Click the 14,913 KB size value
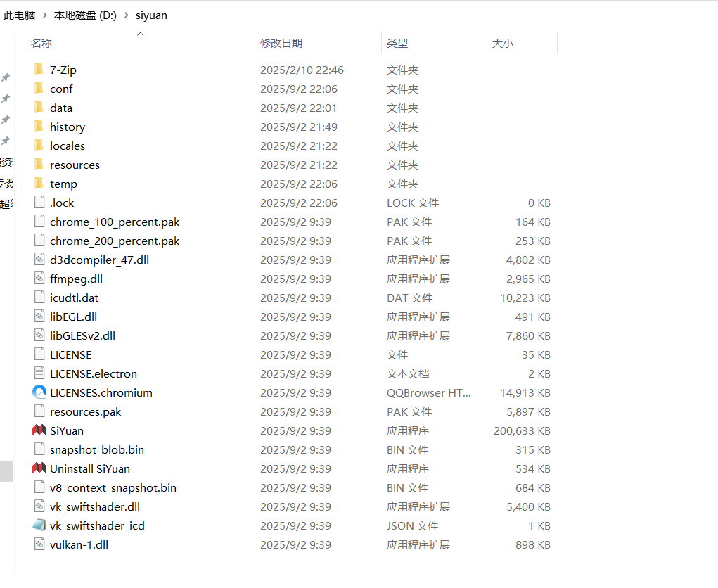The image size is (718, 588). 525,393
